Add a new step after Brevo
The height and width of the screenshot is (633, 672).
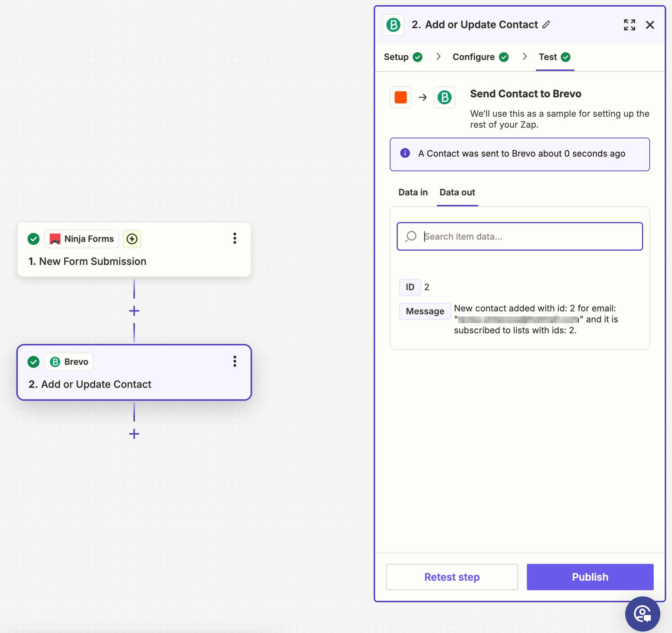click(134, 434)
